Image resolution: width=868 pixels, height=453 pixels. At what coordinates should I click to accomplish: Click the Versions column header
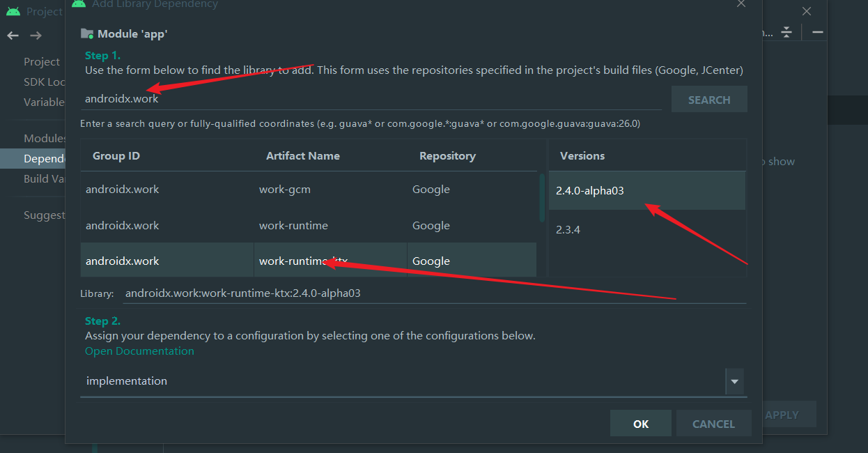click(x=582, y=156)
